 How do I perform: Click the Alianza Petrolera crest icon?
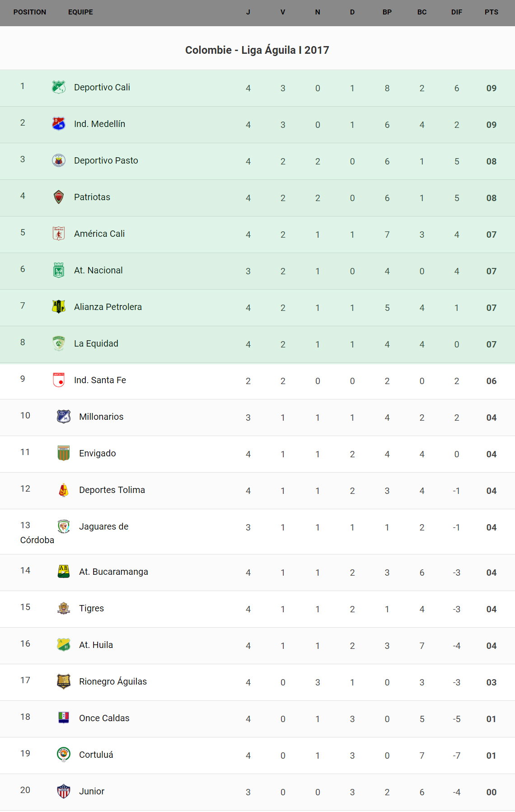(x=59, y=306)
